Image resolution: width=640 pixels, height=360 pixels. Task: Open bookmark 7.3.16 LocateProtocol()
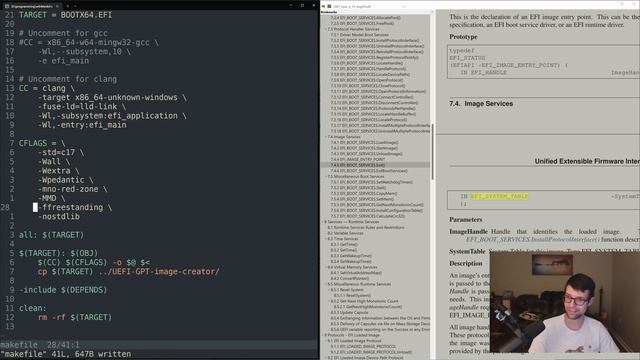(x=369, y=120)
